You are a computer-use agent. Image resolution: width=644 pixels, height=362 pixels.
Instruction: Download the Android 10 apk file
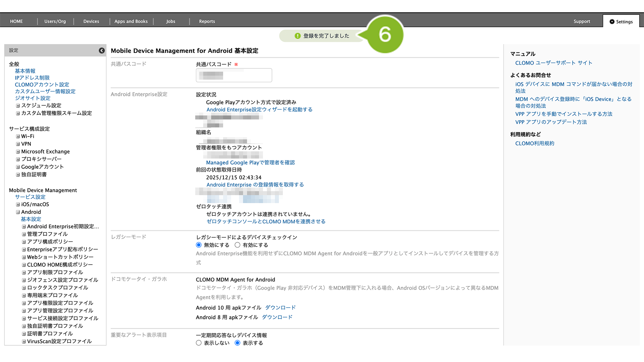coord(280,308)
